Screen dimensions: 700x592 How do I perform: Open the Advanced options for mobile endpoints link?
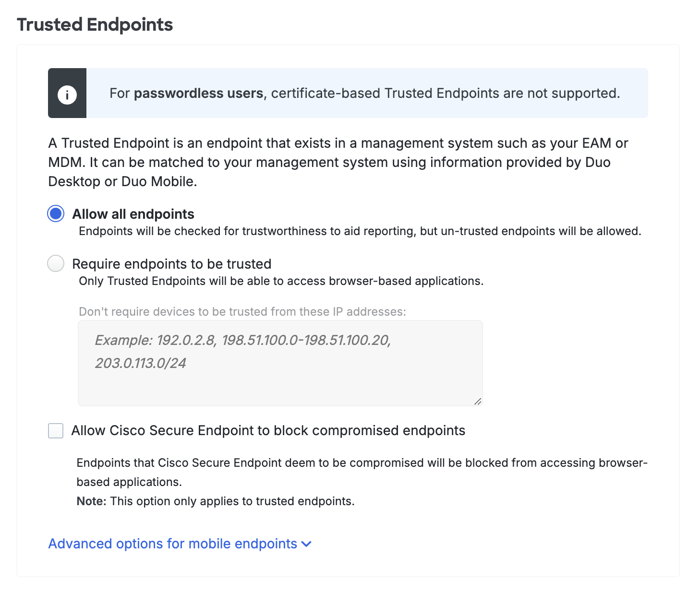173,544
